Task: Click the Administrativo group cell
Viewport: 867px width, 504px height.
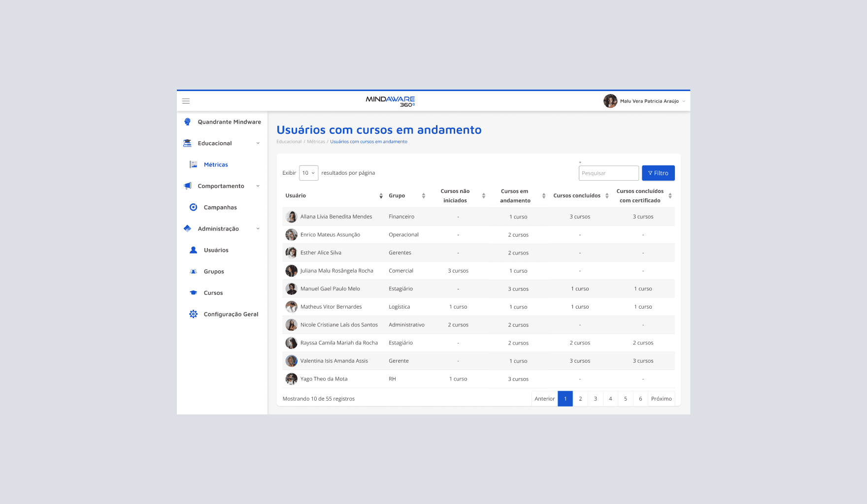Action: (406, 325)
